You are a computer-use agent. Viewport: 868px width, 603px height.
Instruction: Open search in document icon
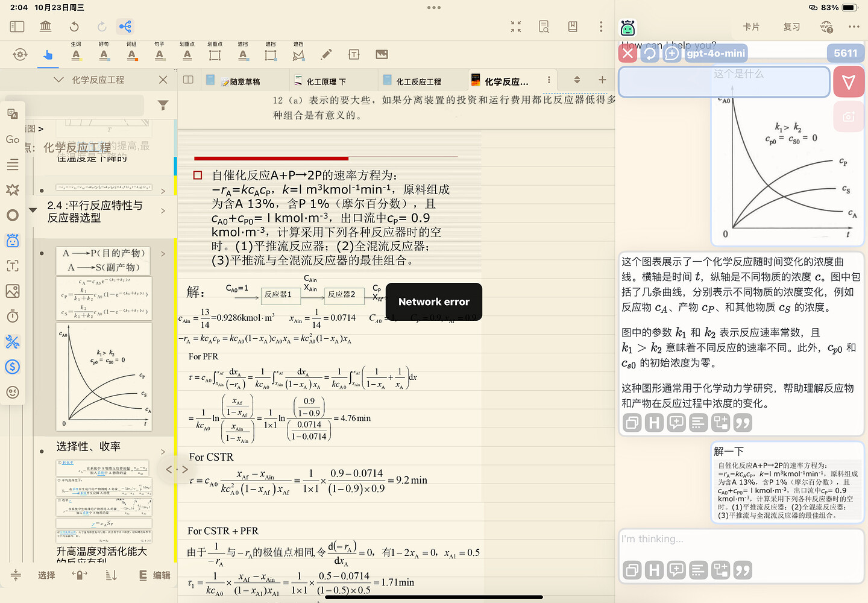(x=544, y=27)
